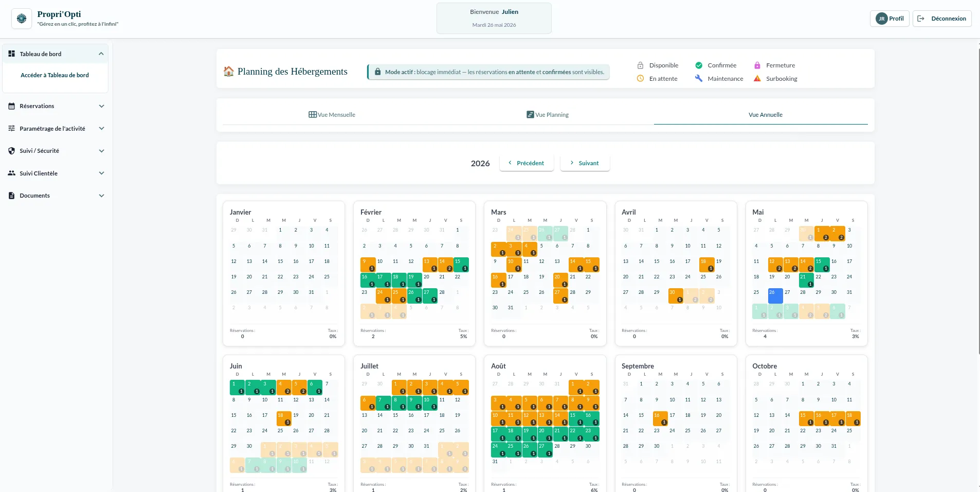
Task: Click orange day 18 in Avril
Action: pyautogui.click(x=707, y=265)
